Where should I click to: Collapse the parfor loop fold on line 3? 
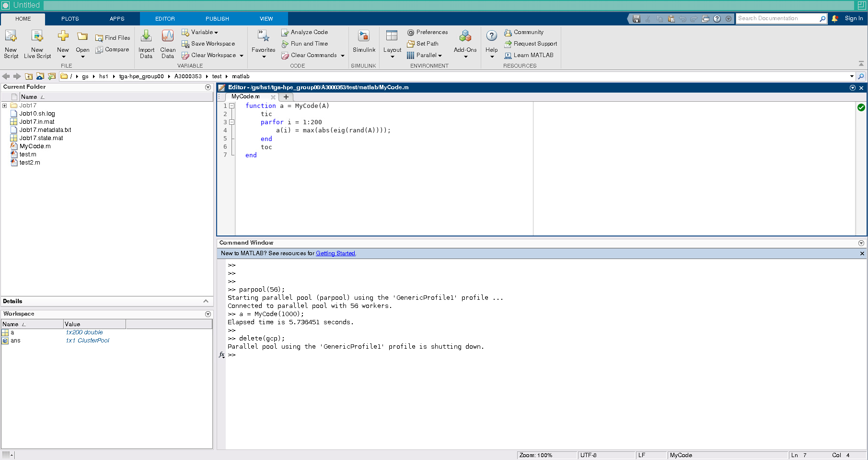point(232,122)
